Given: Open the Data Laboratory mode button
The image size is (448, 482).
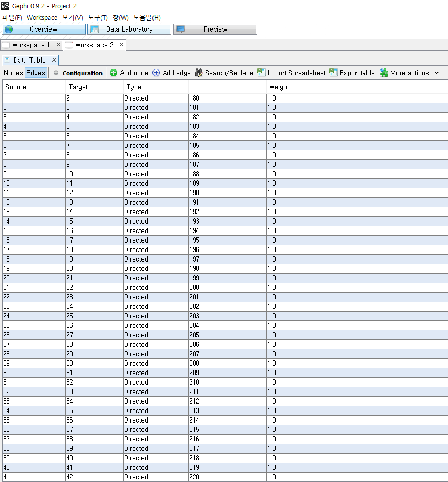Looking at the screenshot, I should click(129, 29).
